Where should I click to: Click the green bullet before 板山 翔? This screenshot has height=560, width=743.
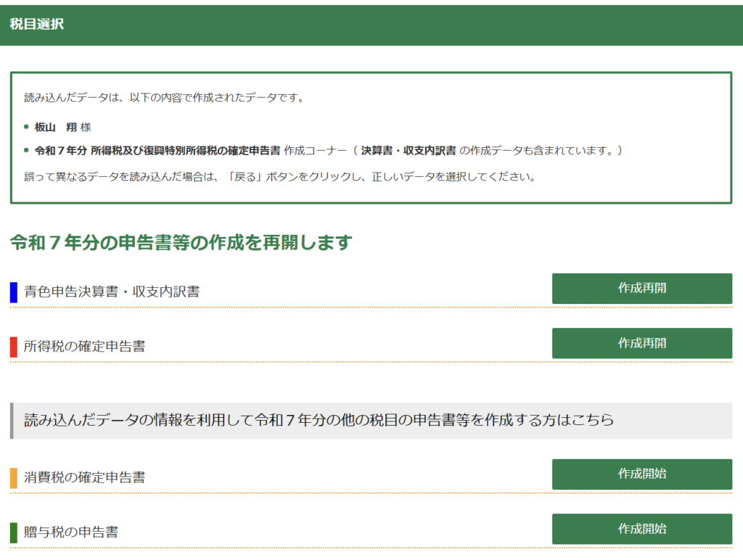27,128
